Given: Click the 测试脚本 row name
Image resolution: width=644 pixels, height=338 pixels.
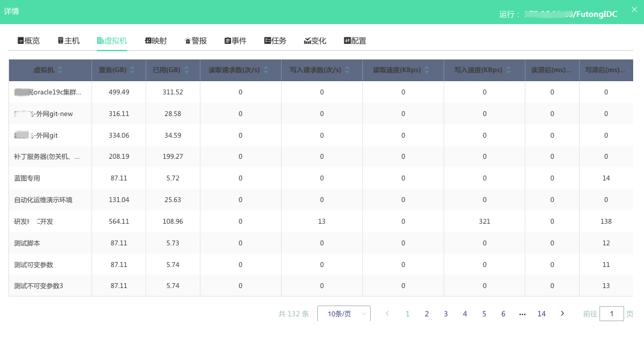Looking at the screenshot, I should (27, 243).
